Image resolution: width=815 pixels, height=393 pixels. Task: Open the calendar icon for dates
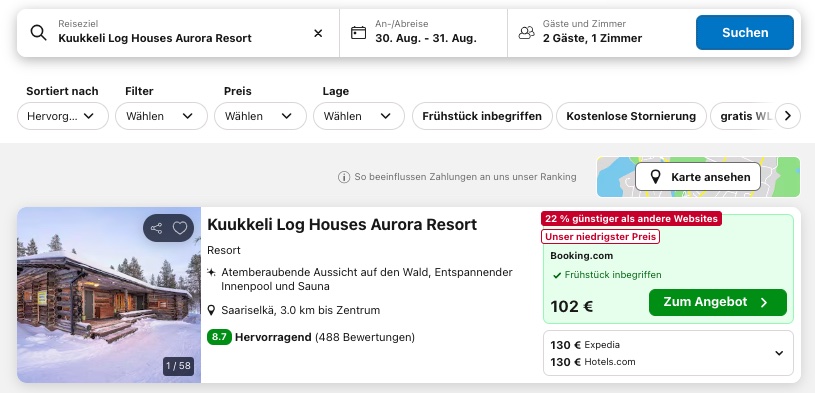pos(358,33)
